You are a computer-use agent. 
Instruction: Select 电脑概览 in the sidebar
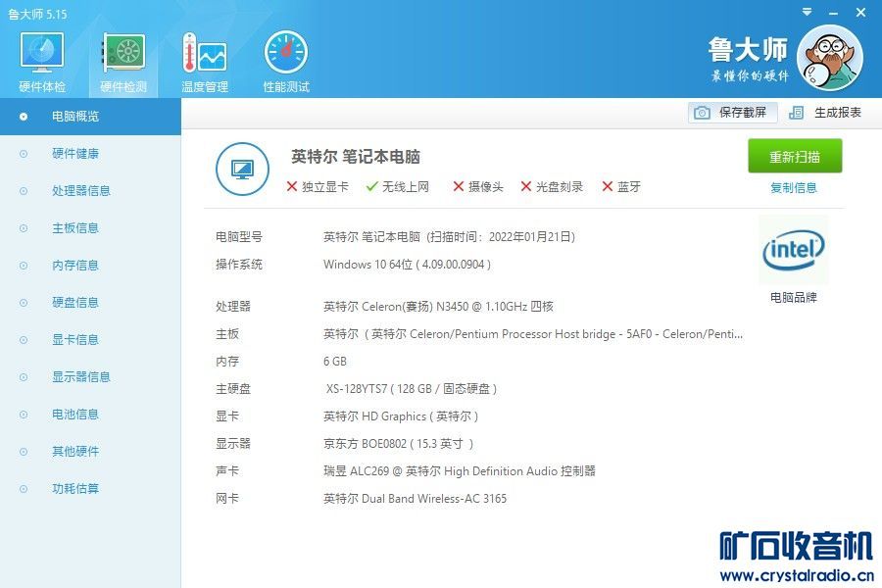[x=90, y=117]
